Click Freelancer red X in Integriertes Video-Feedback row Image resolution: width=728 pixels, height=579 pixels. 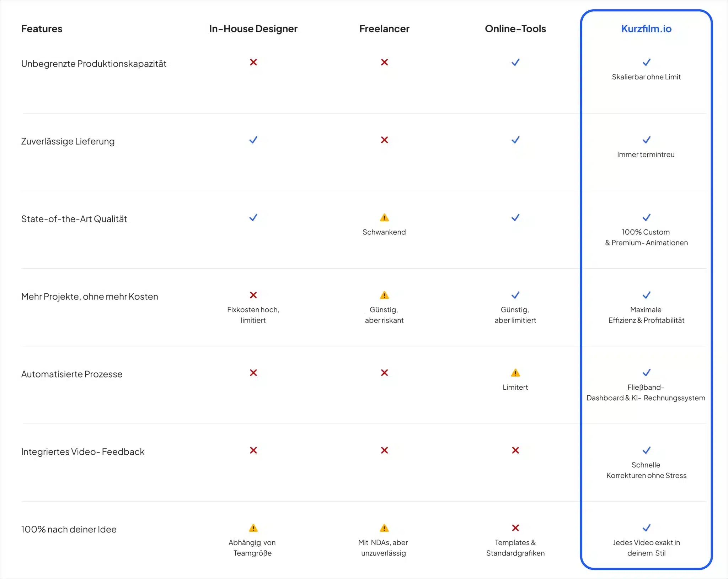(x=384, y=450)
